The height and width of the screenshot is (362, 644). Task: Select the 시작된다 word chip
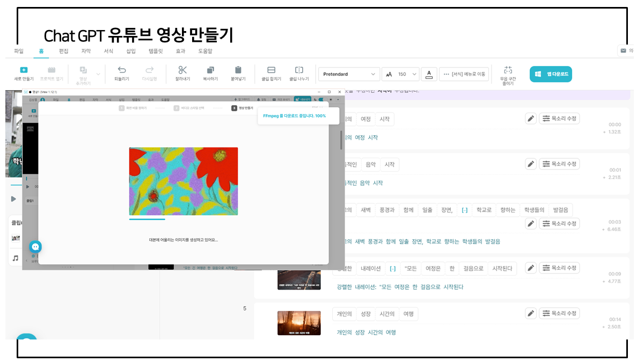click(x=502, y=269)
